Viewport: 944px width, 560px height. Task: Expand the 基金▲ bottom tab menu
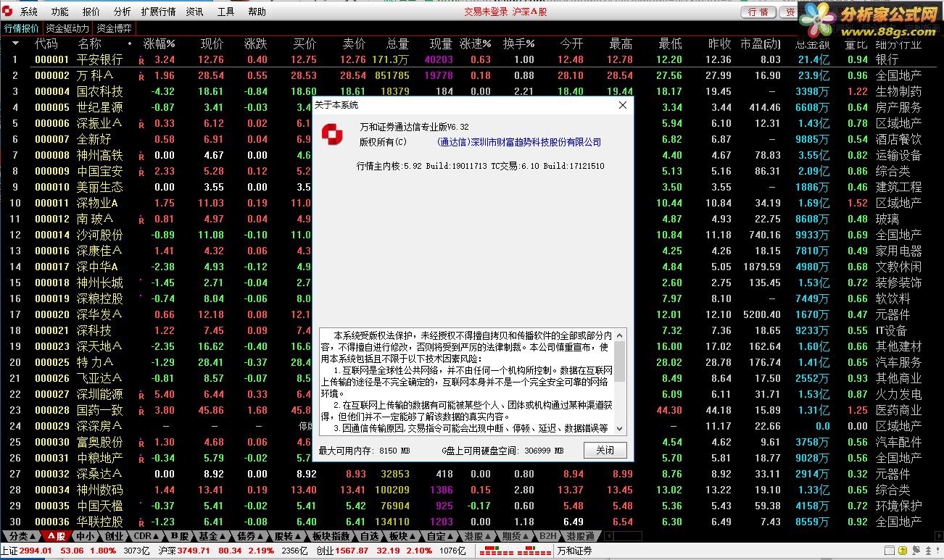(212, 536)
